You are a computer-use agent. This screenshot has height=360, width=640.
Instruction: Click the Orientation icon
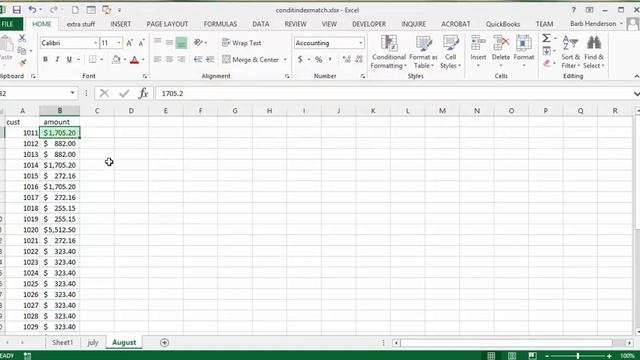pyautogui.click(x=199, y=42)
